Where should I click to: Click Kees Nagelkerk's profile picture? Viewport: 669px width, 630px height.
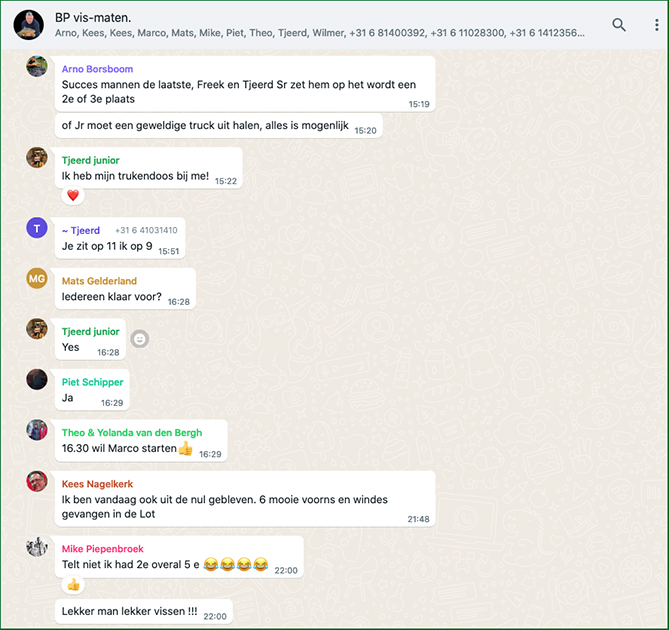coord(37,482)
